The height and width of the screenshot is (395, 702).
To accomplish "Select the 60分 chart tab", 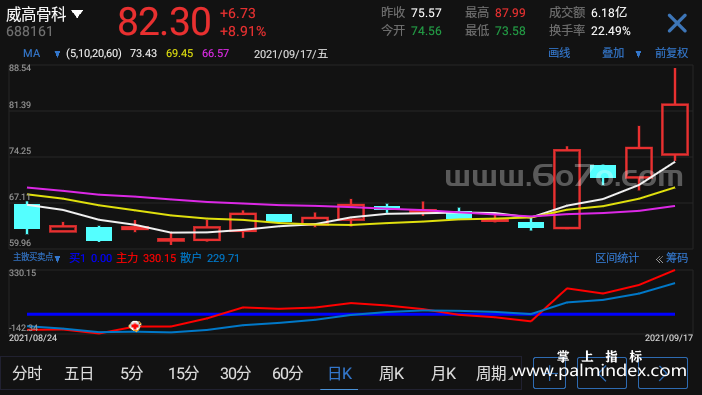I will point(287,373).
